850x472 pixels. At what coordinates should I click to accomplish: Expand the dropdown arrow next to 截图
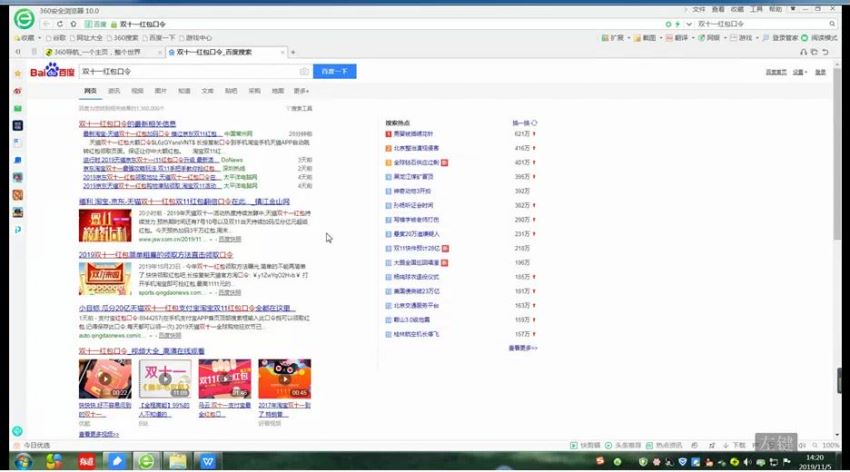(x=661, y=38)
